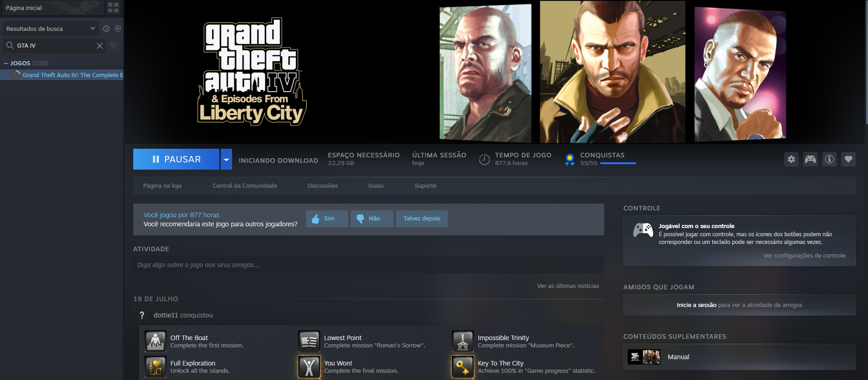Open the download options arrow next to PAUSAR

[x=226, y=159]
